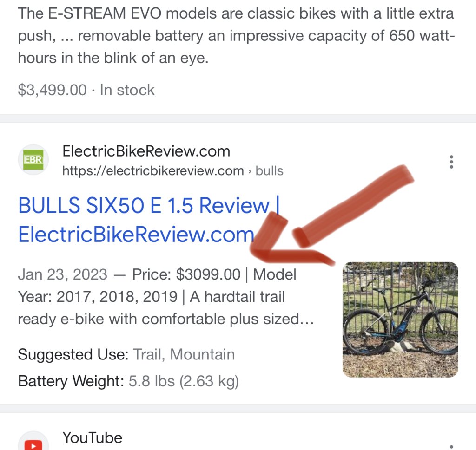Select the 'bulls' breadcrumb segment
Viewport: 476px width, 450px height.
pos(269,171)
